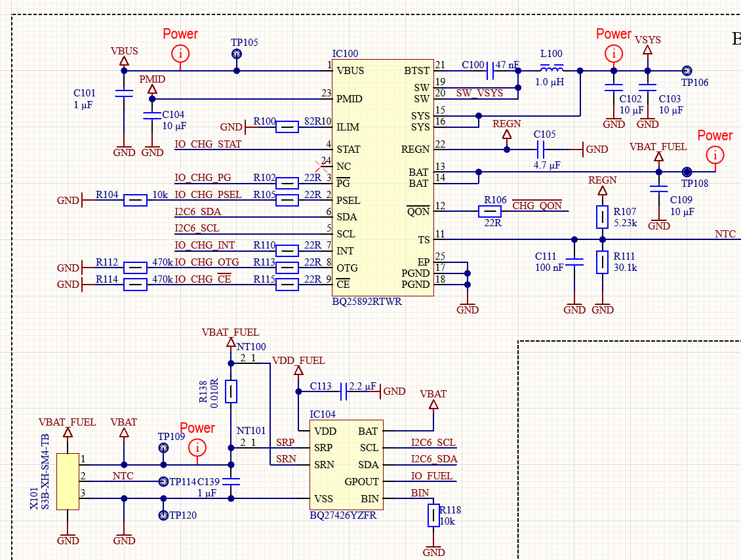Select resistor R104 symbol
Screen dimensions: 741x560
[135, 201]
